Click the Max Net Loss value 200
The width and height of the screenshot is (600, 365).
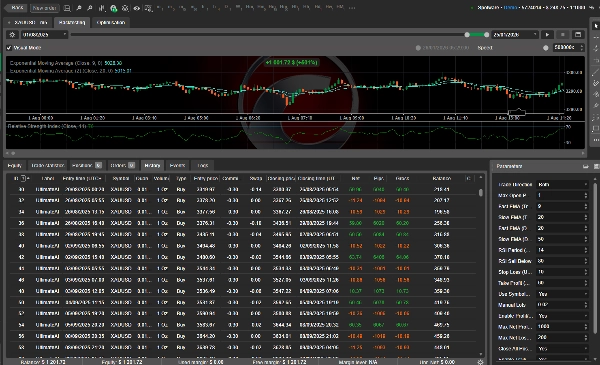(562, 338)
